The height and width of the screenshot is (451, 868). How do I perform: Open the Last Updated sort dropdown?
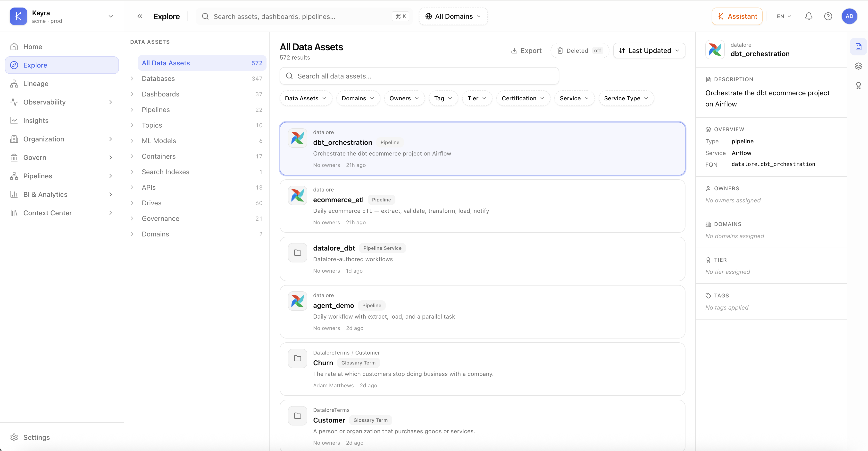649,51
